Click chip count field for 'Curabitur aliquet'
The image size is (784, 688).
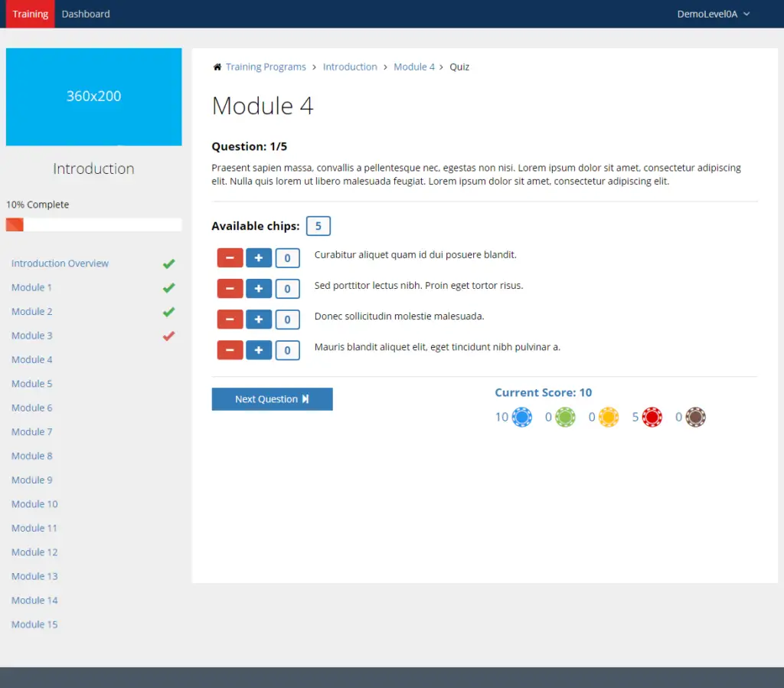pos(288,258)
